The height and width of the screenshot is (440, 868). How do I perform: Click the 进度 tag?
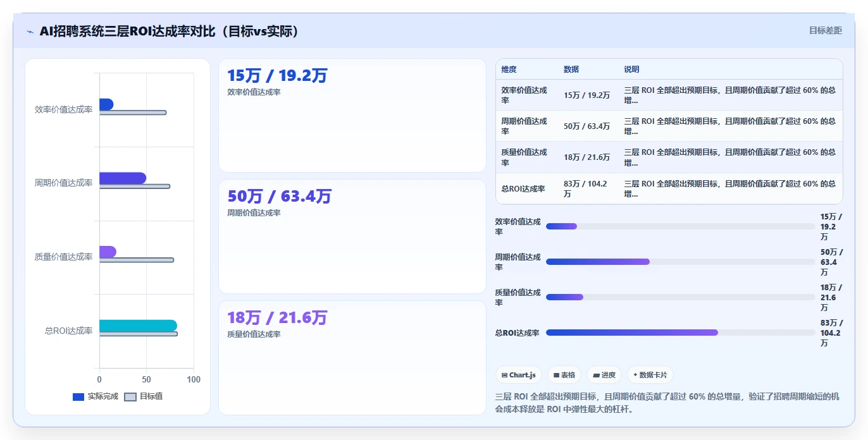pyautogui.click(x=604, y=375)
